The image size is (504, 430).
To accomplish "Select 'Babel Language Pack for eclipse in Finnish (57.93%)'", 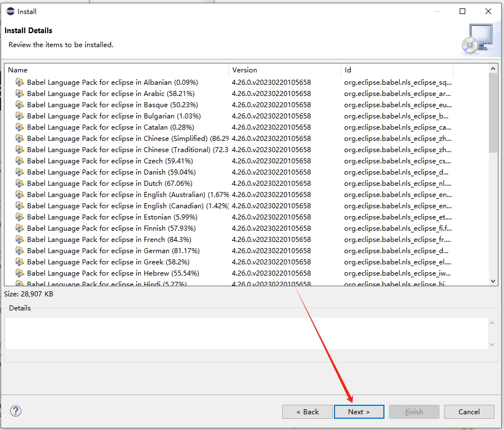I will tap(111, 228).
